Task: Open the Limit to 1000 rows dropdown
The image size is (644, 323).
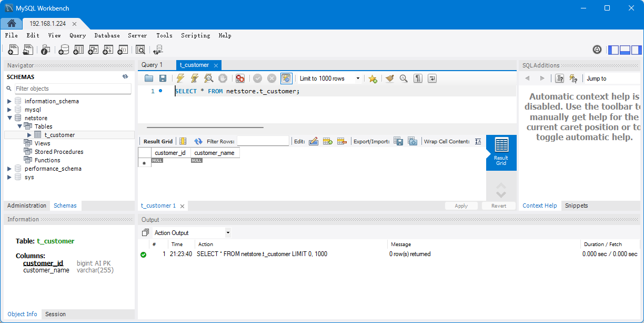Action: pyautogui.click(x=358, y=79)
